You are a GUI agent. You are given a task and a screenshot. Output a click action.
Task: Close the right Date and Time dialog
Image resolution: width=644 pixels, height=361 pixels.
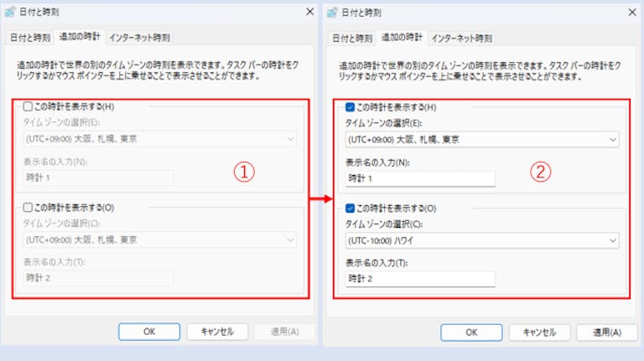pyautogui.click(x=632, y=13)
